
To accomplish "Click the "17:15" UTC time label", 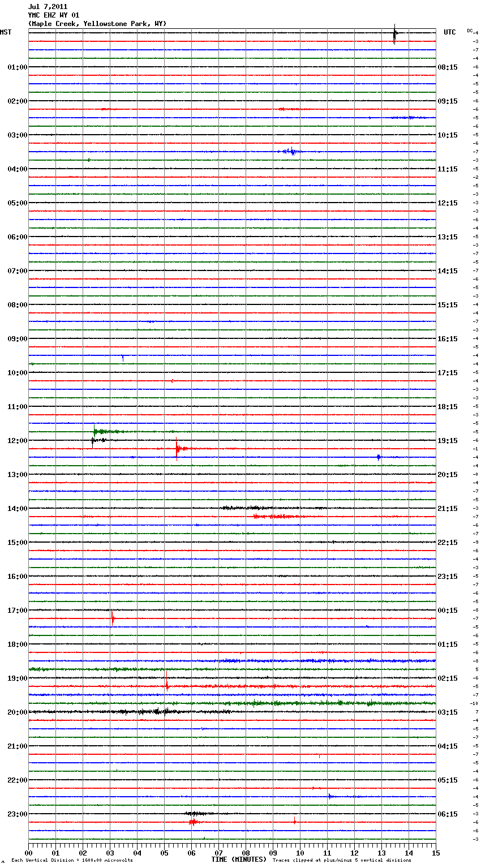I will click(x=448, y=372).
